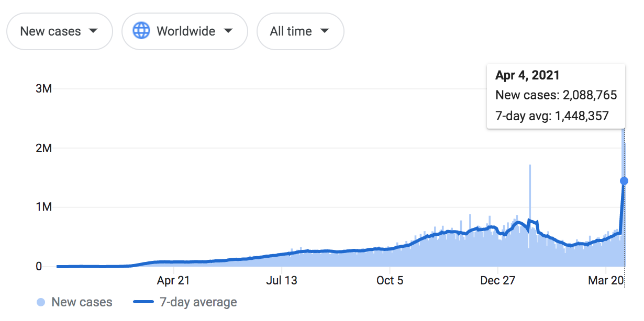The width and height of the screenshot is (644, 321).
Task: Open the All time range dropdown arrow
Action: point(325,31)
